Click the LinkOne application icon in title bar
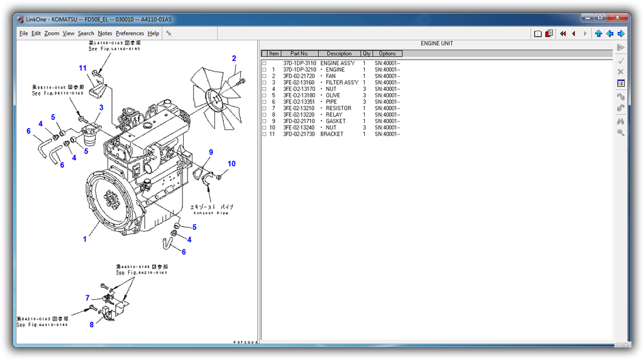Image resolution: width=644 pixels, height=360 pixels. click(21, 19)
